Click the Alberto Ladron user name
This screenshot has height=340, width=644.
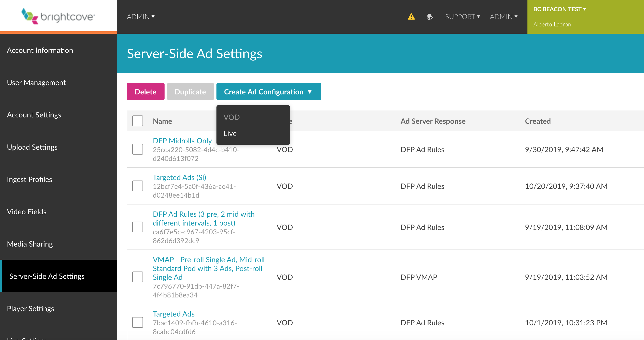click(x=552, y=24)
